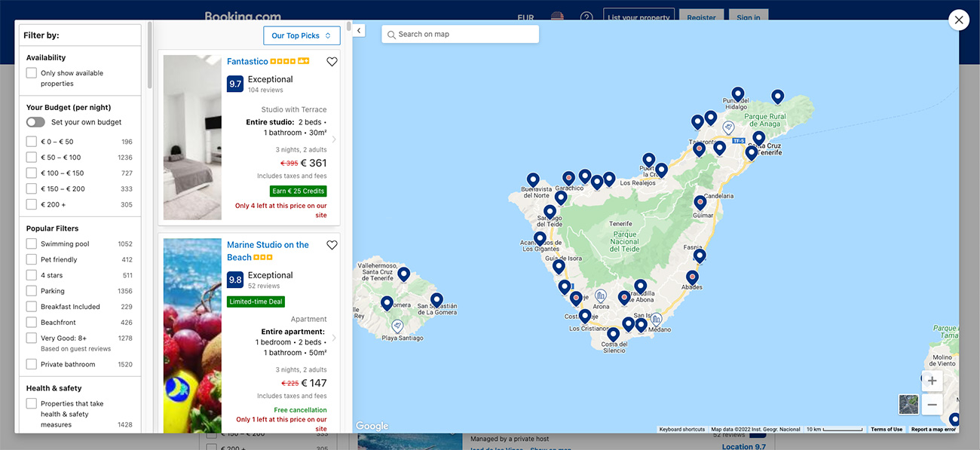
Task: Click List your property button
Action: (639, 17)
